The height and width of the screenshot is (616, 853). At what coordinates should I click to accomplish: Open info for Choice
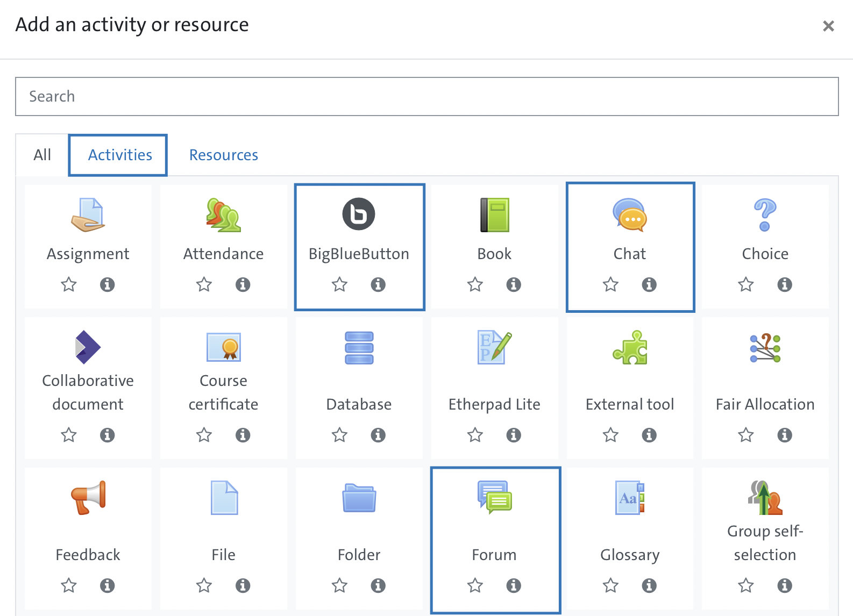tap(785, 284)
